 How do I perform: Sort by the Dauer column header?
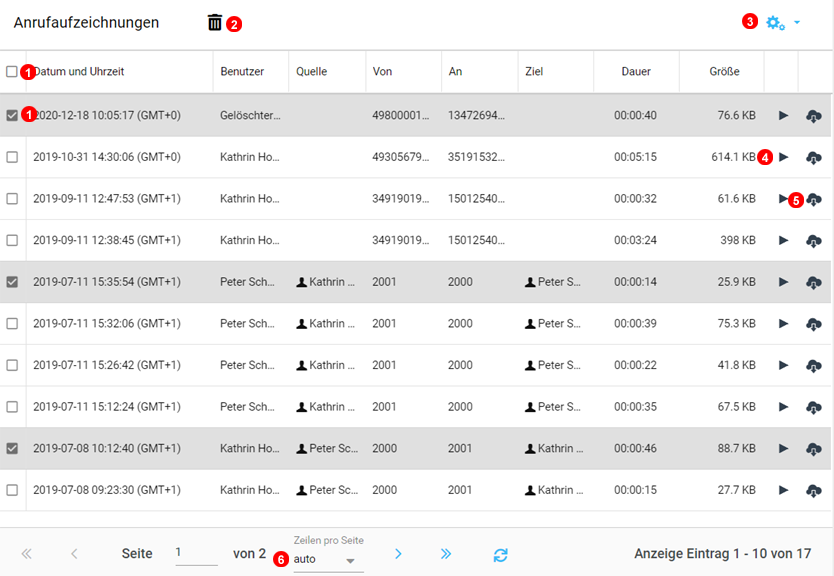tap(636, 72)
